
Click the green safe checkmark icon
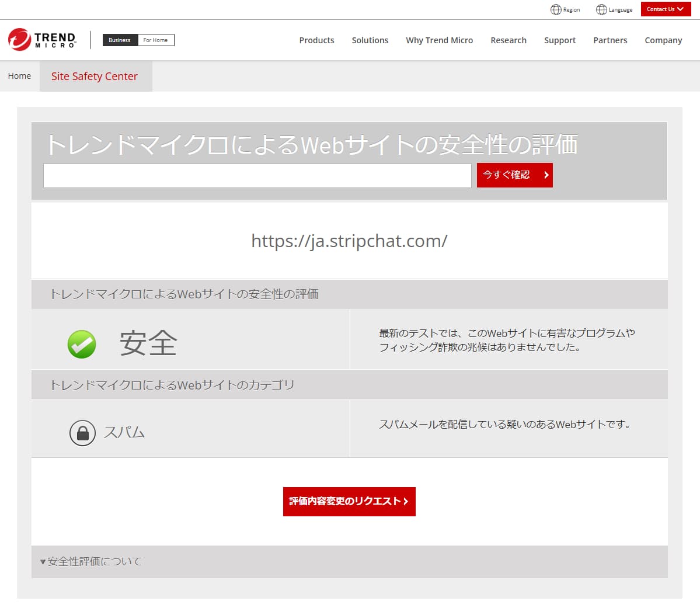(x=82, y=344)
